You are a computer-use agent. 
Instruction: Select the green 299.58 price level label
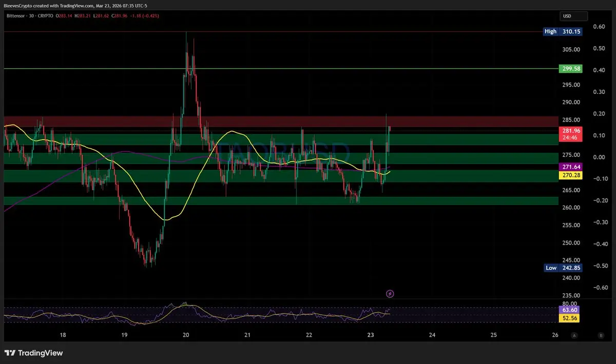[571, 68]
